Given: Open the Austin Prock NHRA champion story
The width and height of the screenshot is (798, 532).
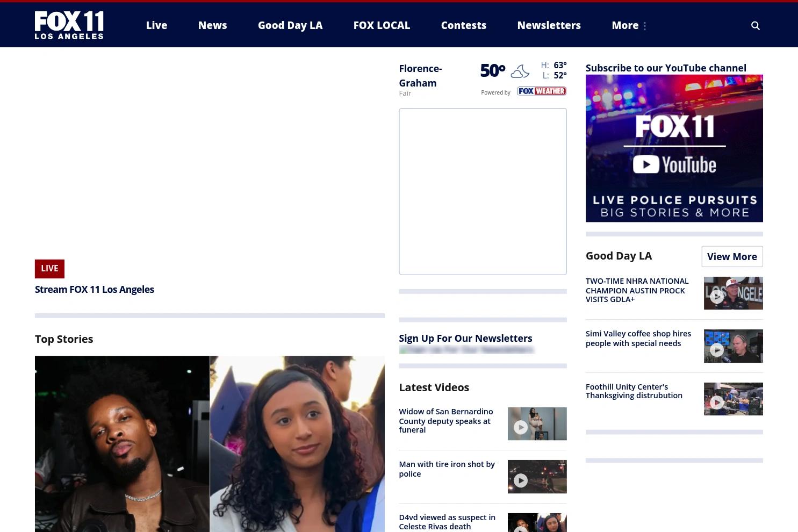Looking at the screenshot, I should click(x=637, y=290).
